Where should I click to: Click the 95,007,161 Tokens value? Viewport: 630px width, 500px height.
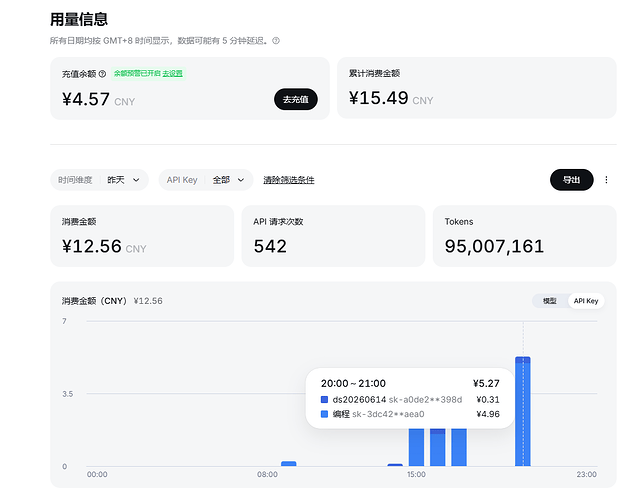(x=494, y=246)
